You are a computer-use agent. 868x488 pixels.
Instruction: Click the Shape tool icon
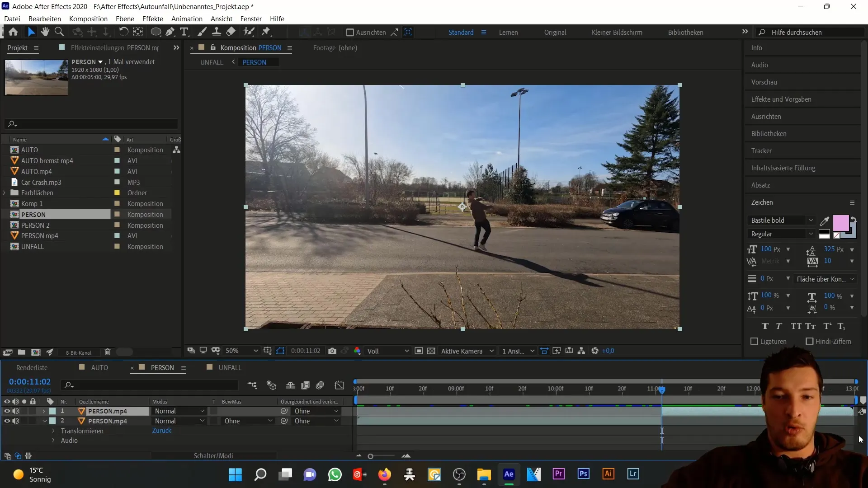pos(156,32)
